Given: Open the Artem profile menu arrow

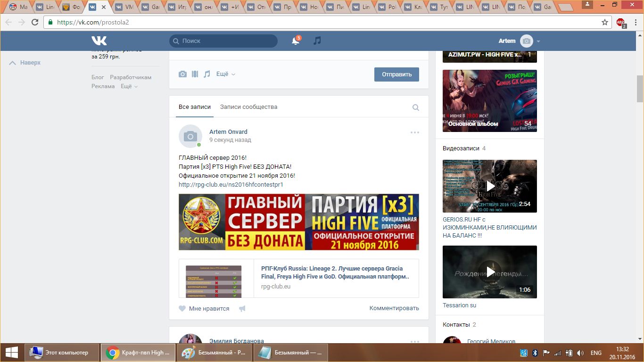Looking at the screenshot, I should (x=538, y=41).
